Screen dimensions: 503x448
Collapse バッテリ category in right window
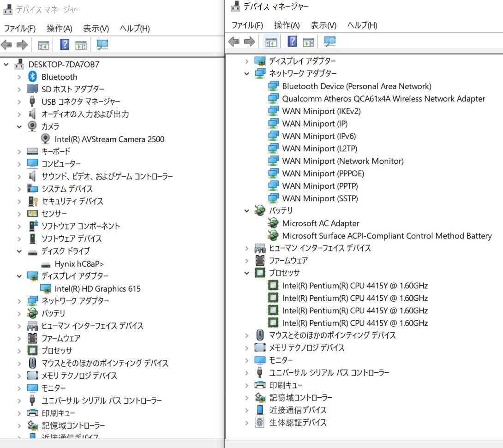coord(247,211)
